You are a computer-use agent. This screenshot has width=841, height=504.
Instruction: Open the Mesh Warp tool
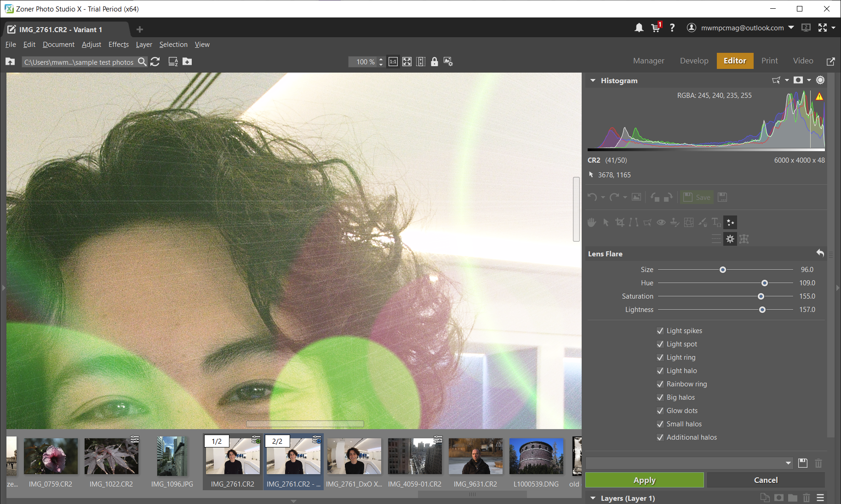[x=689, y=222]
